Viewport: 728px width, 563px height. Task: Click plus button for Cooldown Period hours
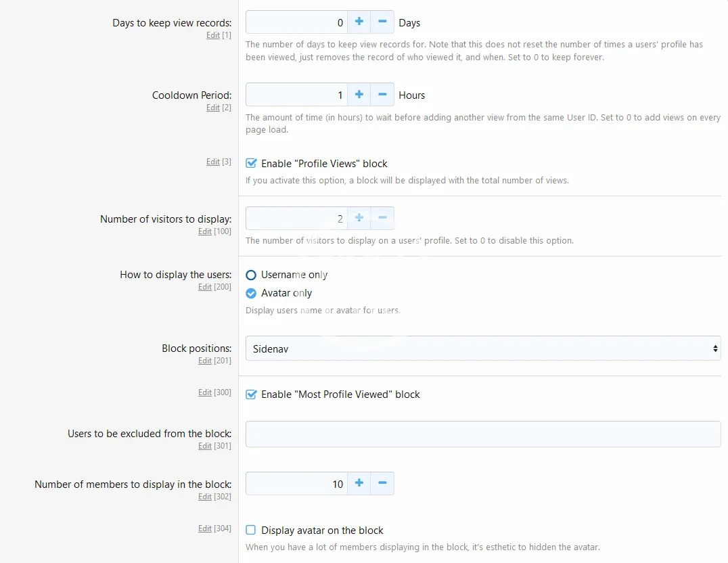(359, 95)
